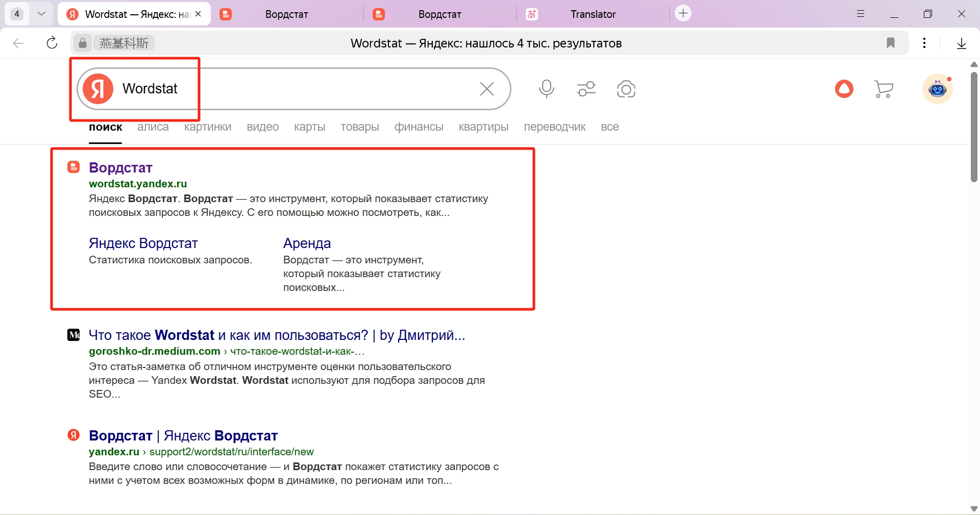980x515 pixels.
Task: Open a new browser tab
Action: [x=683, y=13]
